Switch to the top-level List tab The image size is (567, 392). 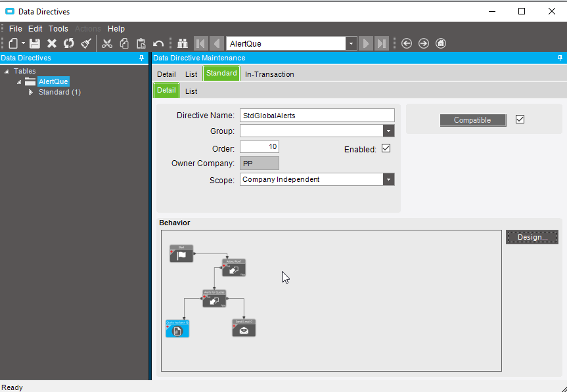click(x=191, y=74)
